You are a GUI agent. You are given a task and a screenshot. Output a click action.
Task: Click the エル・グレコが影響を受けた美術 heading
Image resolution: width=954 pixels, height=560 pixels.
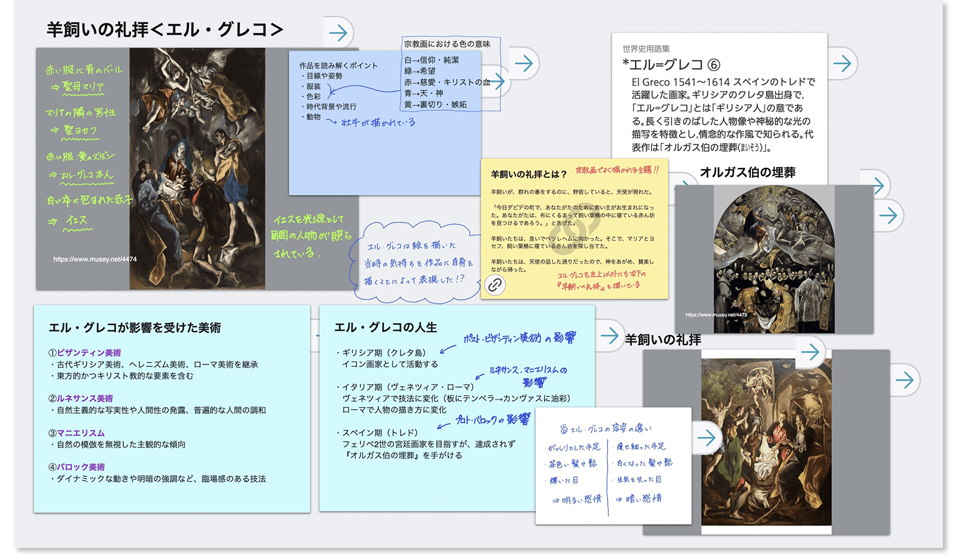[135, 328]
